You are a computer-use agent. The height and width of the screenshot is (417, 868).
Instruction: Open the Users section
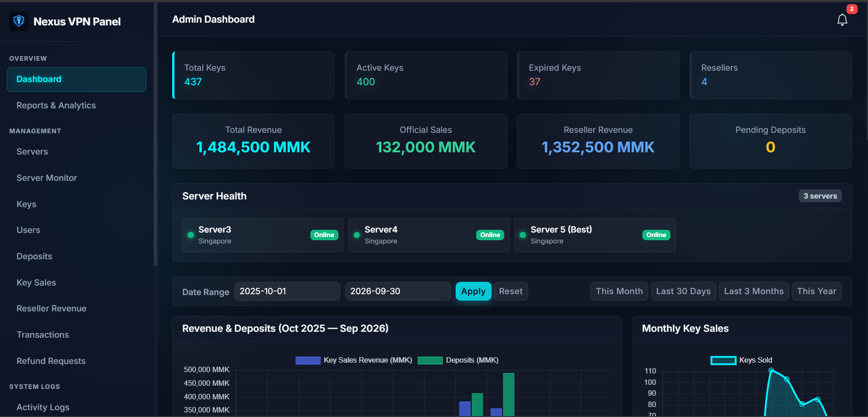(x=28, y=230)
